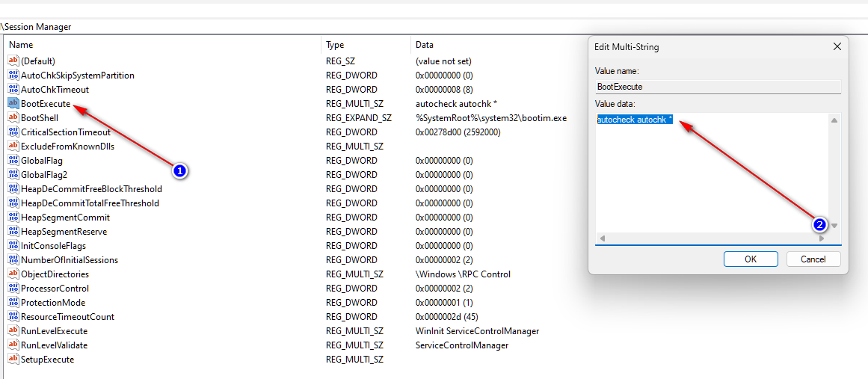Click the HeapDeCommitTotalFreeThreshold DWORD icon
Viewport: 868px width, 379px height.
pyautogui.click(x=13, y=203)
